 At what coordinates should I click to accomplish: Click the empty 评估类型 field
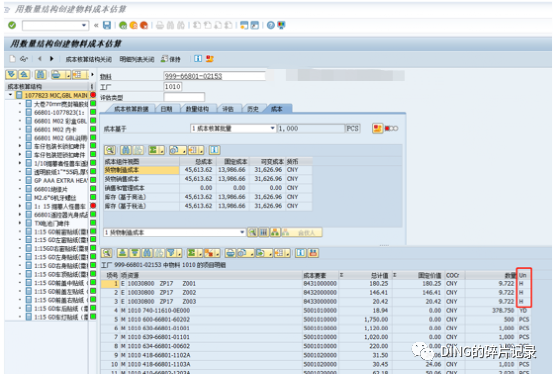tap(184, 97)
